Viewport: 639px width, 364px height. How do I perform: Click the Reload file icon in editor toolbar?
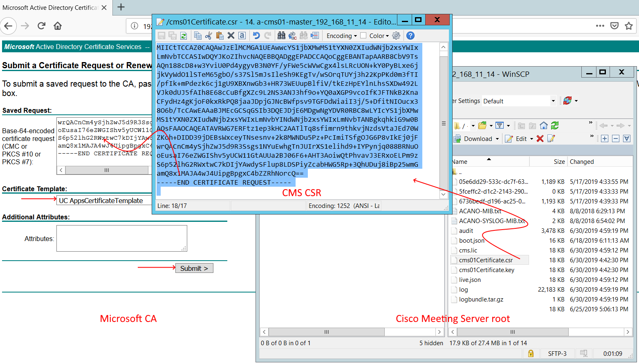point(184,36)
